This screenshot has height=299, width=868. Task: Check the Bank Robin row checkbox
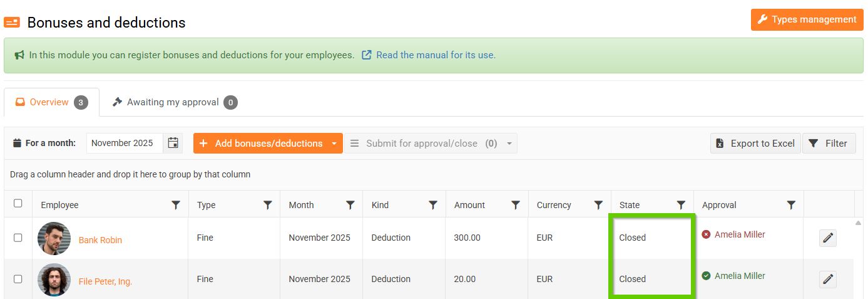[18, 238]
